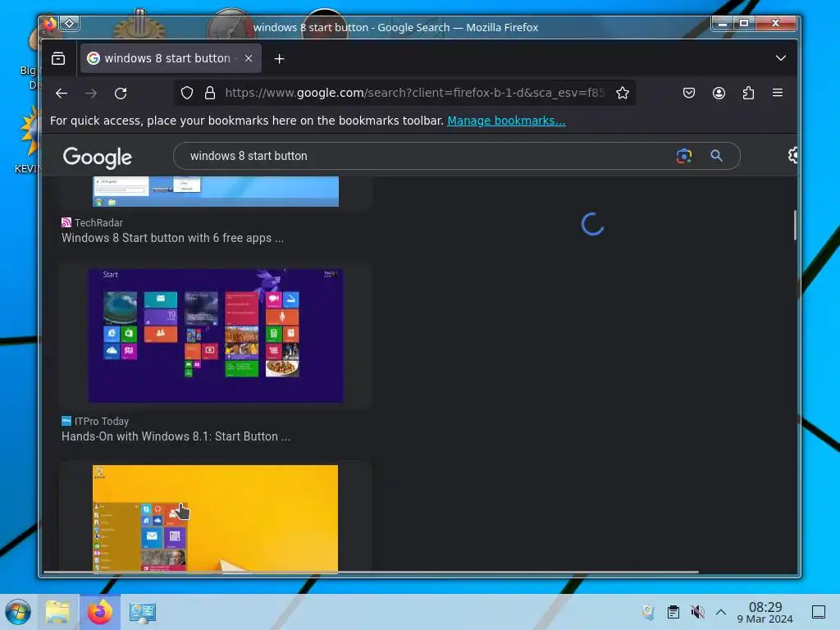This screenshot has height=630, width=840.
Task: Reload the current Google page
Action: [x=121, y=94]
